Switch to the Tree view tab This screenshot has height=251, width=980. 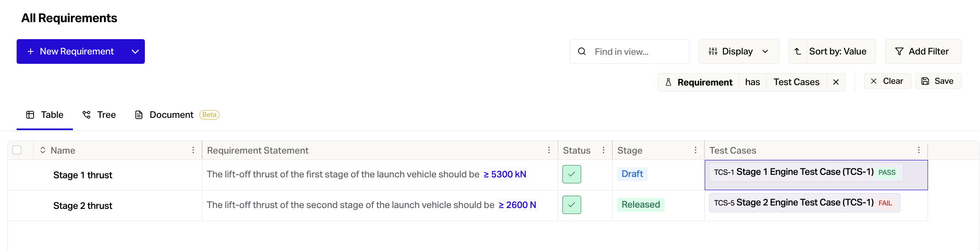click(x=99, y=115)
